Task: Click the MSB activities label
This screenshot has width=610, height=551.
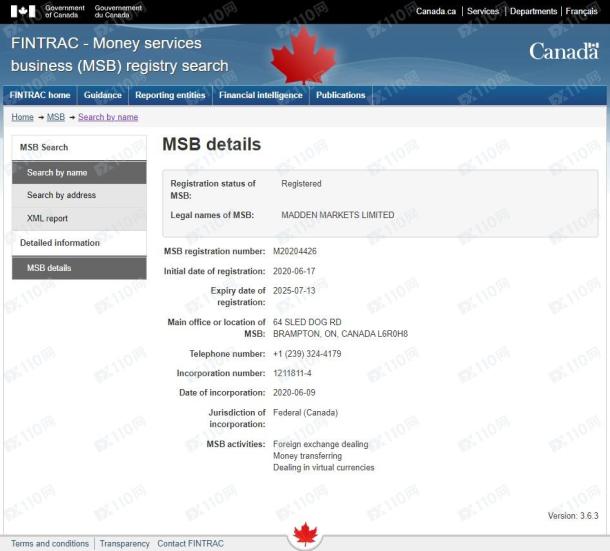Action: tap(236, 444)
